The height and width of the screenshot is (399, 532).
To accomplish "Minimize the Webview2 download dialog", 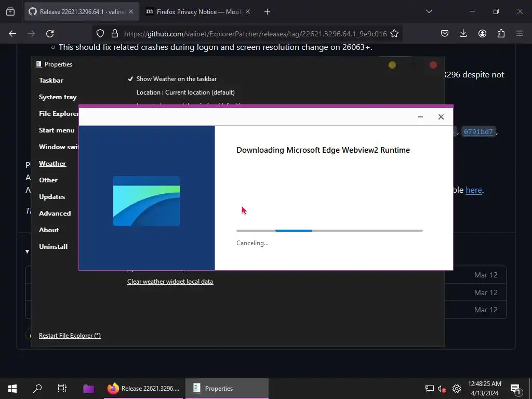I will pos(420,117).
